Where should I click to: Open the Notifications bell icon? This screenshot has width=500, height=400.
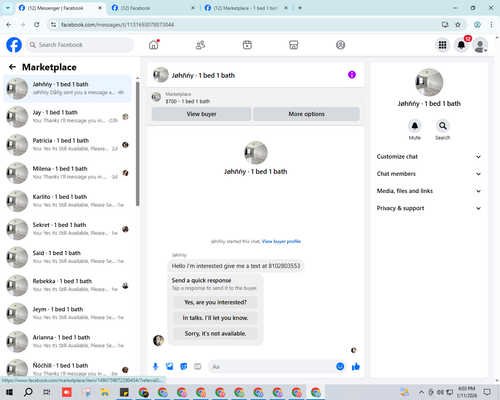[x=461, y=45]
